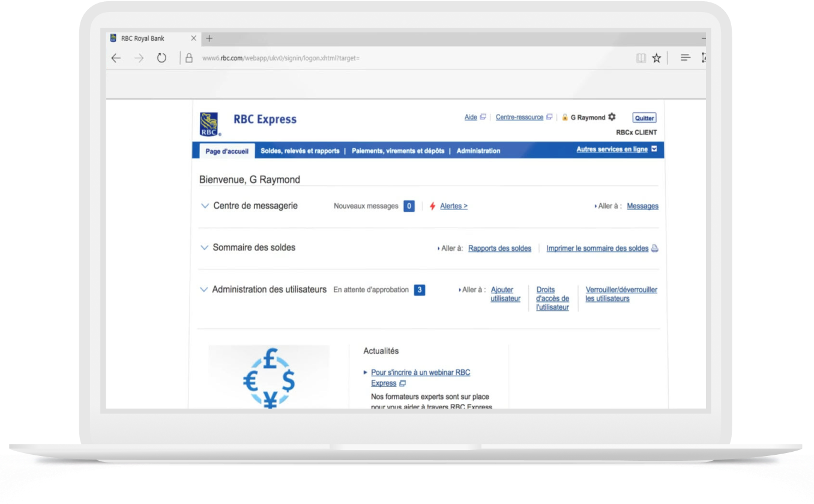
Task: Open Soldes, relevés et rapports tab
Action: [x=300, y=151]
